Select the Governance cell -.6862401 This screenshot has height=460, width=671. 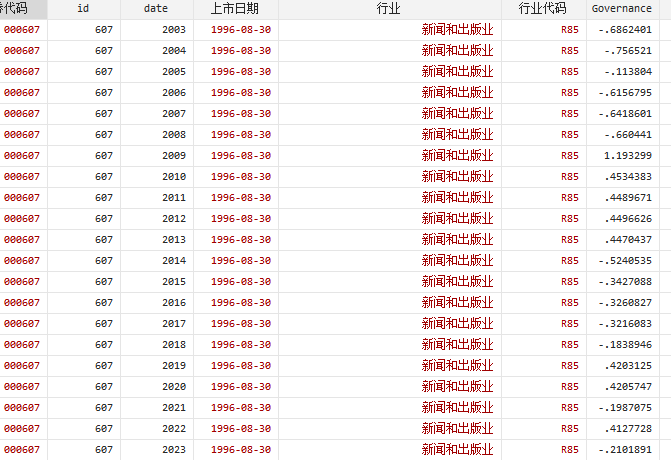coord(625,30)
